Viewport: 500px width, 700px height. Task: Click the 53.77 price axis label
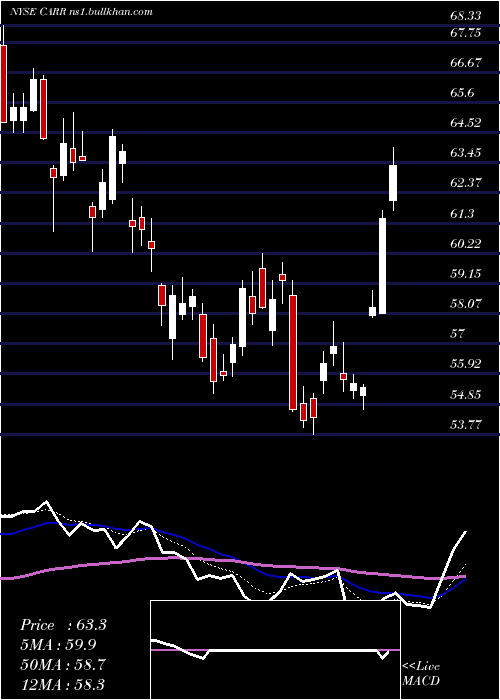pyautogui.click(x=466, y=425)
